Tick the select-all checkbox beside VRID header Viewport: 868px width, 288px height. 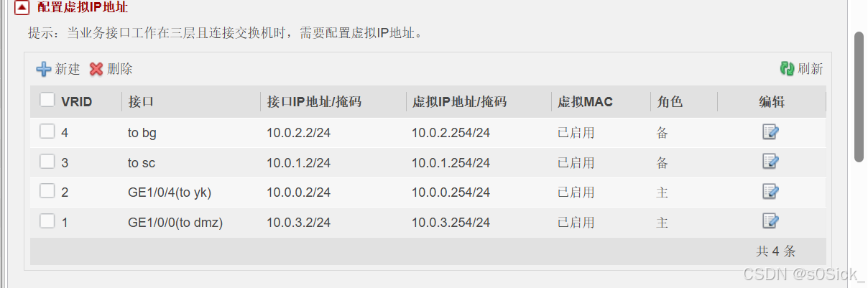tap(47, 100)
